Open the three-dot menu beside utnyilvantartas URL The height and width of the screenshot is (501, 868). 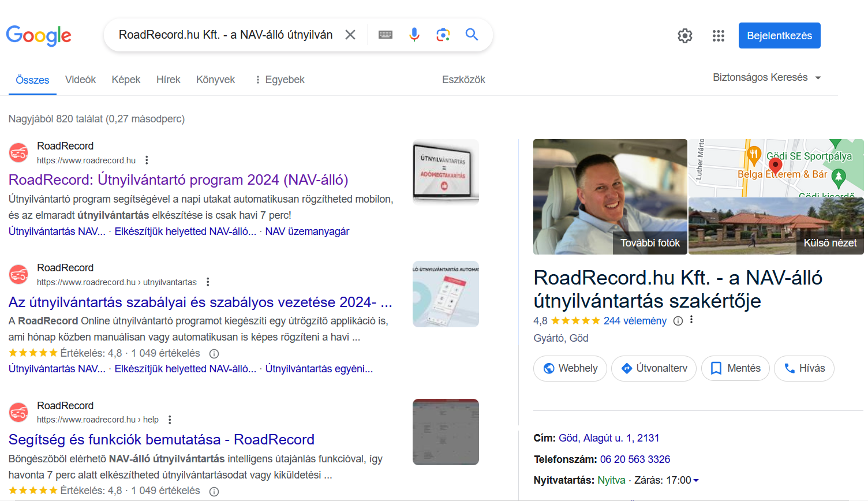[x=208, y=282]
